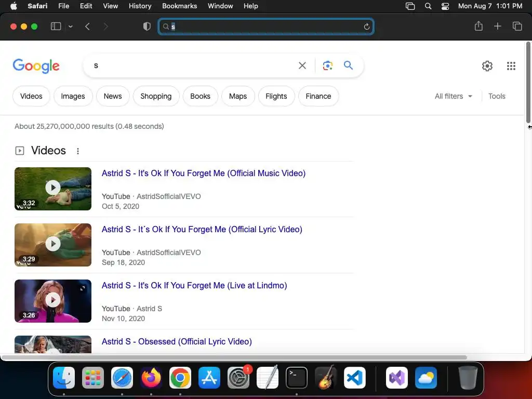Click the Safari address bar field
The image size is (532, 399).
[x=266, y=26]
